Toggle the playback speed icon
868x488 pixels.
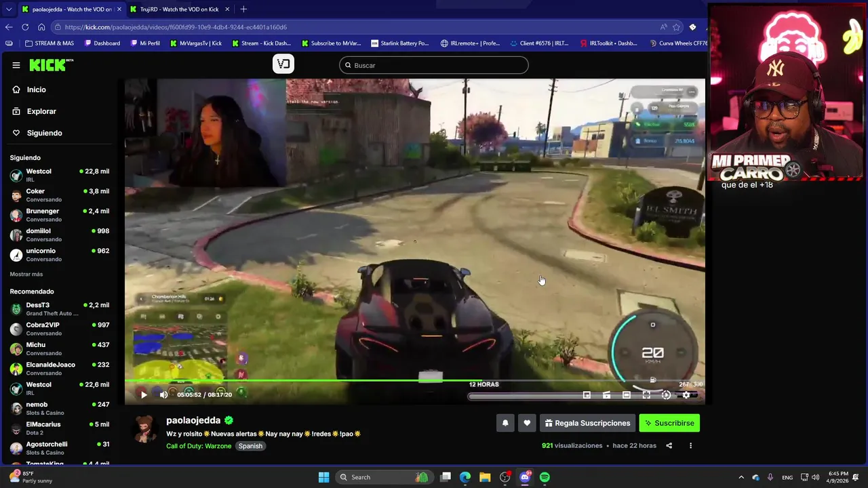click(x=666, y=395)
